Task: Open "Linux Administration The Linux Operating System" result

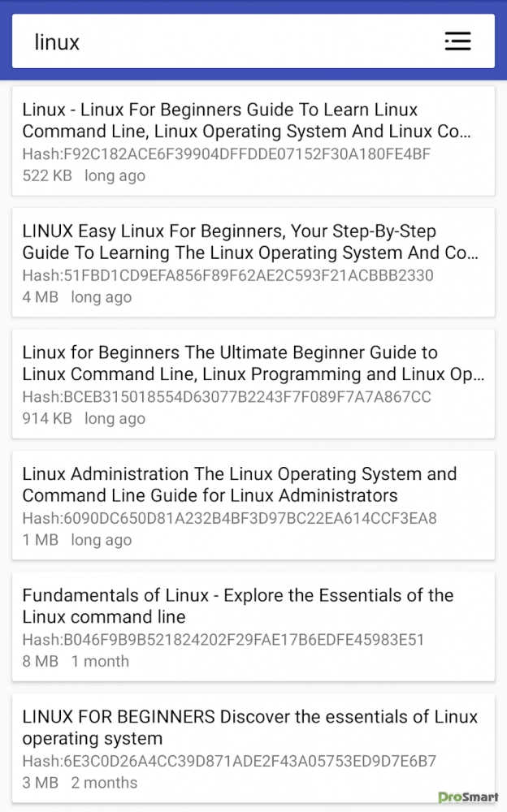Action: pyautogui.click(x=240, y=485)
